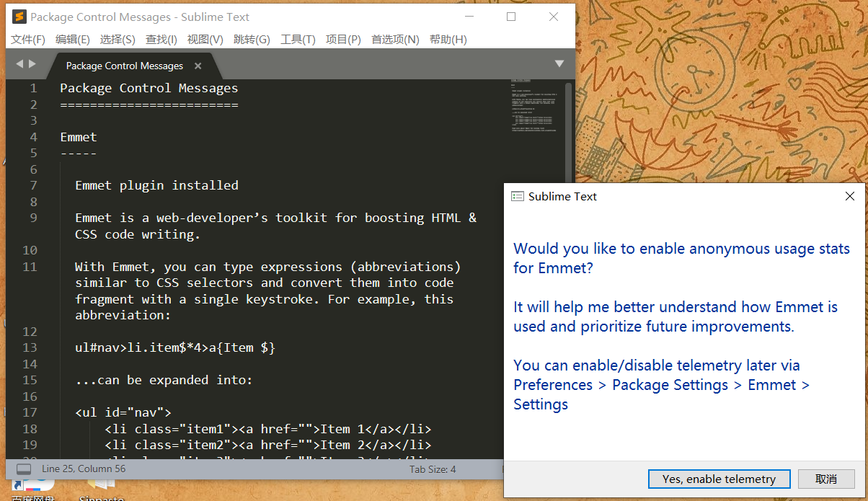The height and width of the screenshot is (501, 868).
Task: Open the 首选项(N) menu
Action: coord(395,40)
